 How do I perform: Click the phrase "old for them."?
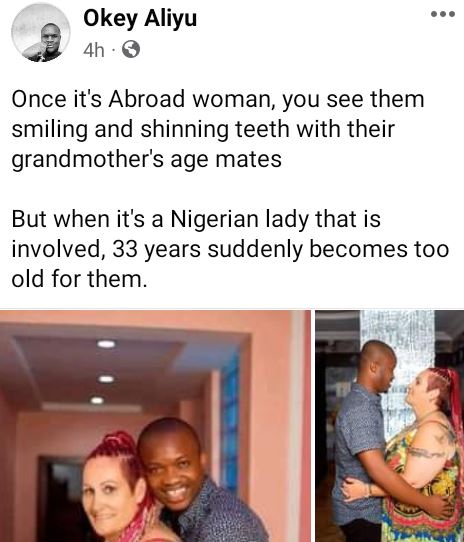[79, 279]
